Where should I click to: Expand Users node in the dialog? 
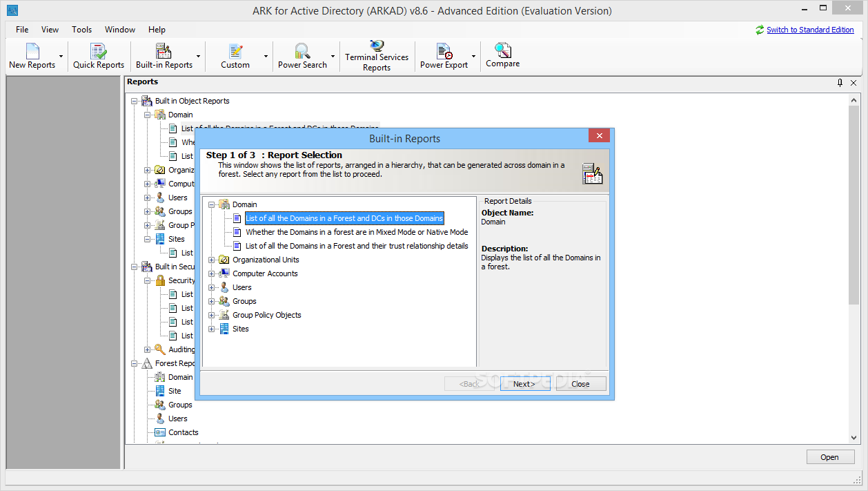[212, 287]
